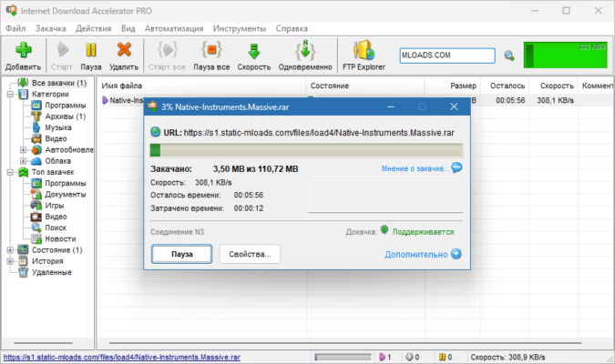Select Игры under Топ закачек
The width and height of the screenshot is (615, 364).
(x=54, y=206)
